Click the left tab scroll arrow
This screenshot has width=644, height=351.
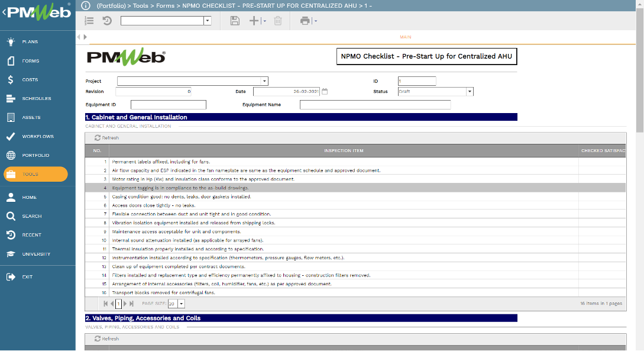pyautogui.click(x=79, y=37)
